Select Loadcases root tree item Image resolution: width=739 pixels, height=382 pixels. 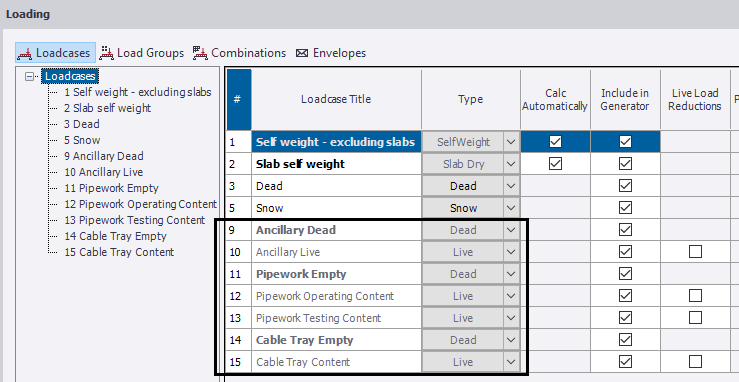click(x=70, y=76)
